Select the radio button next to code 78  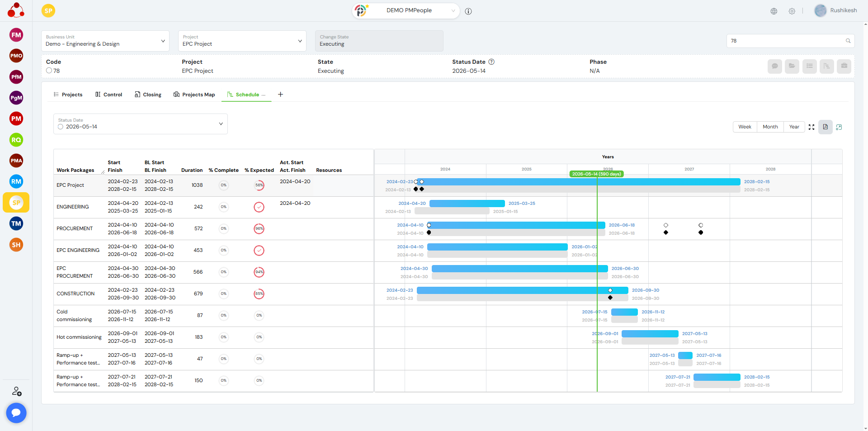pyautogui.click(x=49, y=71)
